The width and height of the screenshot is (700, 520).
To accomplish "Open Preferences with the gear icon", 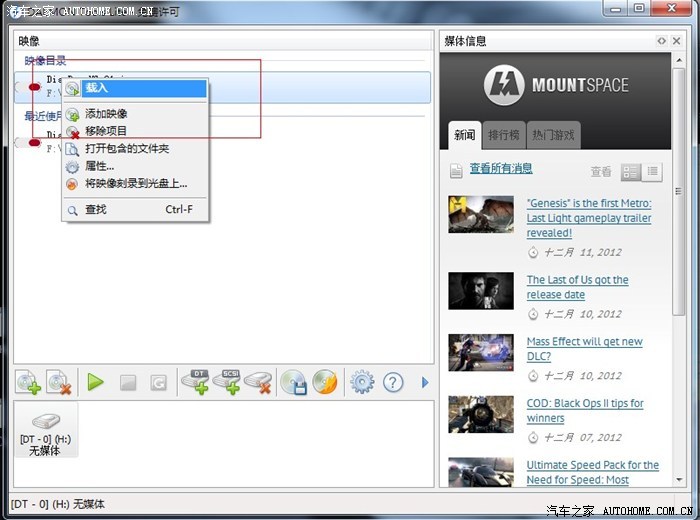I will pyautogui.click(x=361, y=382).
